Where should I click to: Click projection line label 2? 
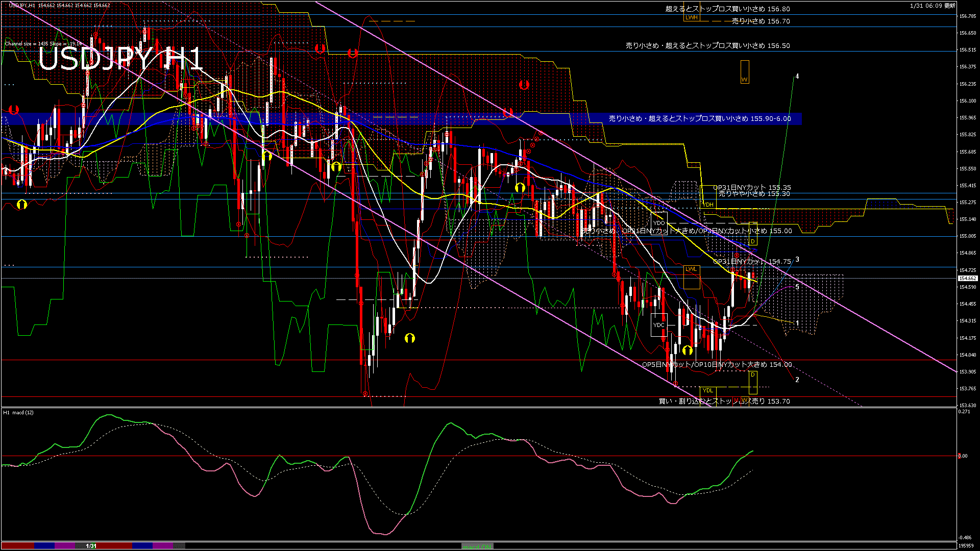click(797, 380)
